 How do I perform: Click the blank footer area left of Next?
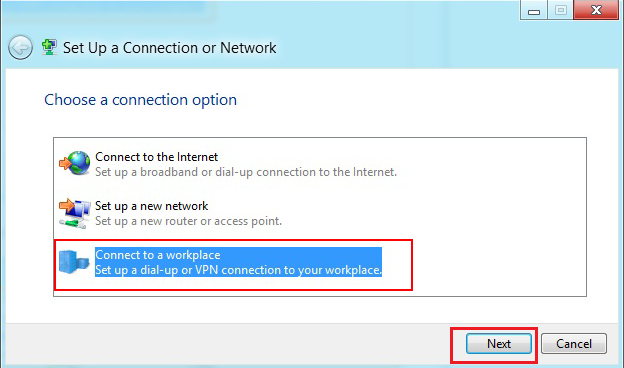pos(227,344)
